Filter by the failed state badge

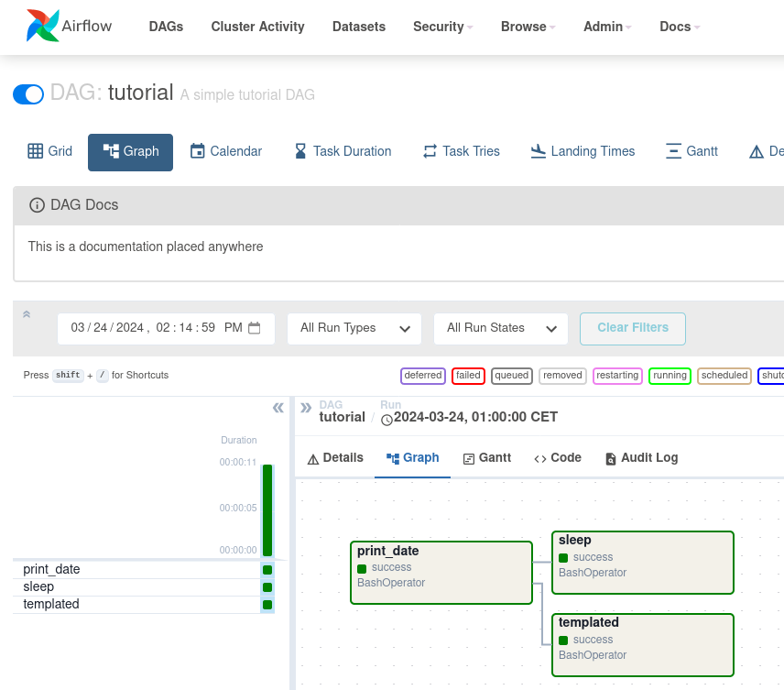pos(468,376)
